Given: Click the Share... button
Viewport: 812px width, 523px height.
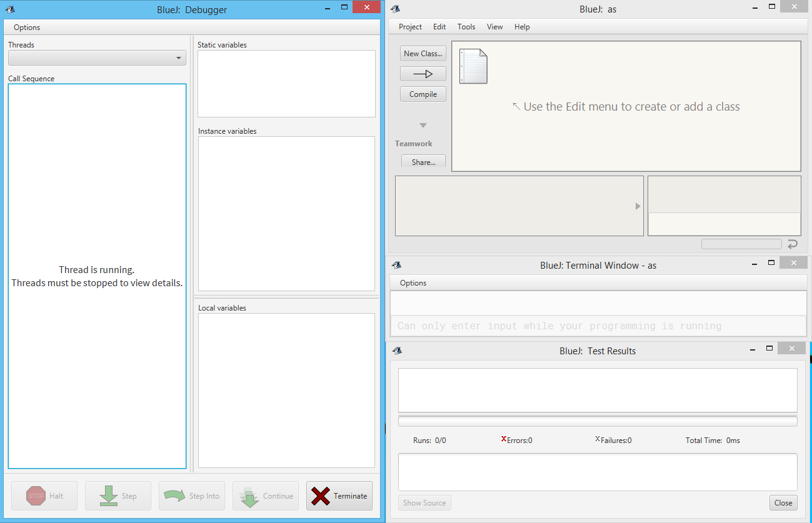Looking at the screenshot, I should 423,162.
